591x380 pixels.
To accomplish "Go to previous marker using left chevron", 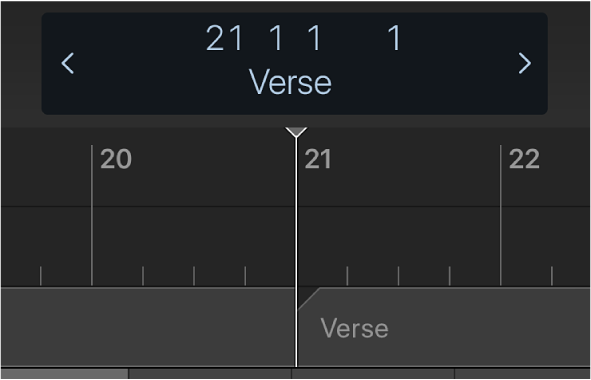I will (68, 63).
